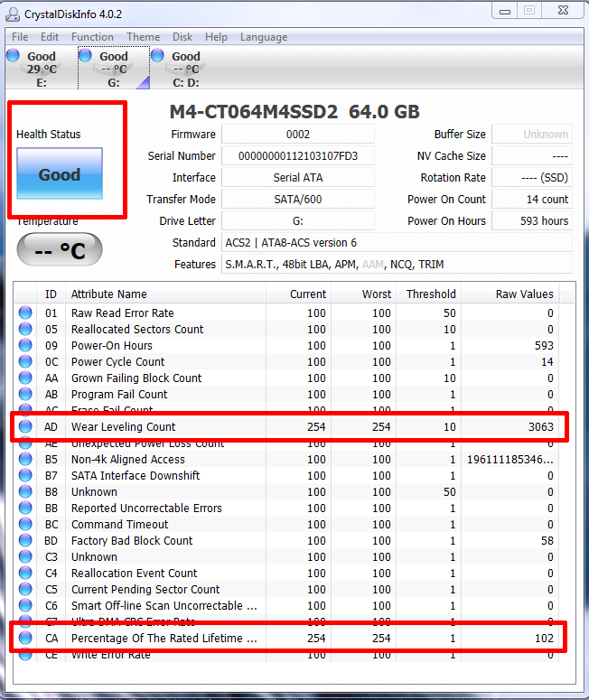This screenshot has height=700, width=589.
Task: Click the Power On Hours 593 hours field
Action: point(532,221)
